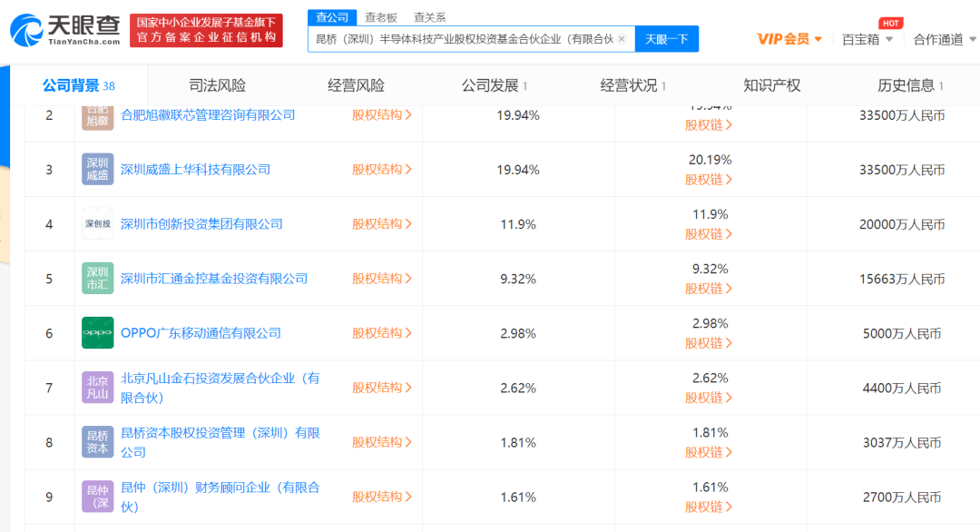Switch to the 历史信息 tab

pos(910,85)
